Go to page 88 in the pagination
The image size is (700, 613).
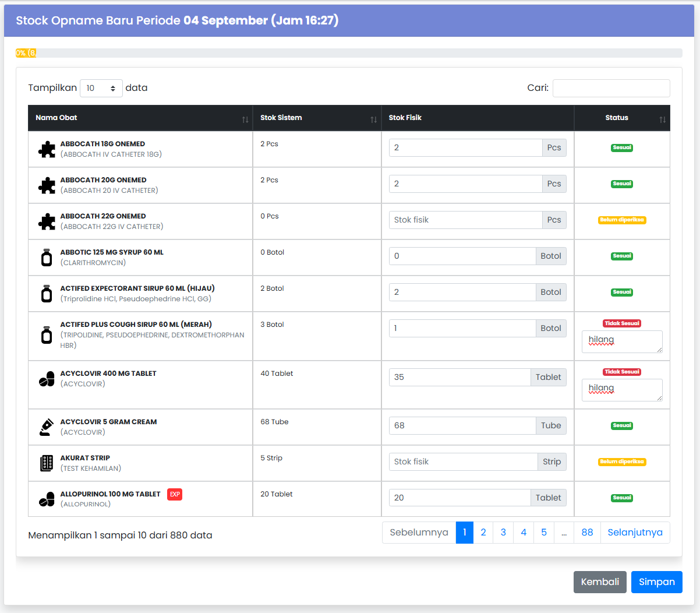pos(587,532)
